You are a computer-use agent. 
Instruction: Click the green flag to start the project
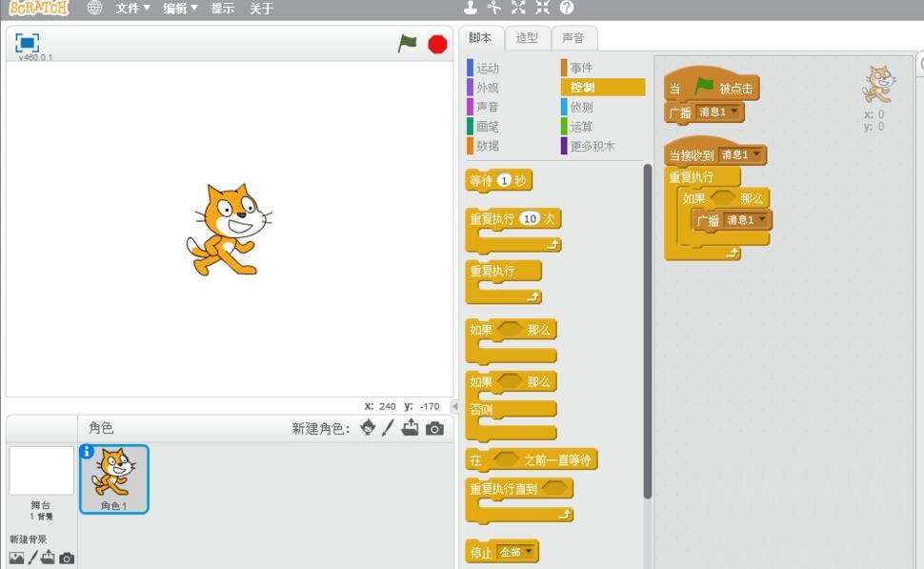[x=406, y=42]
